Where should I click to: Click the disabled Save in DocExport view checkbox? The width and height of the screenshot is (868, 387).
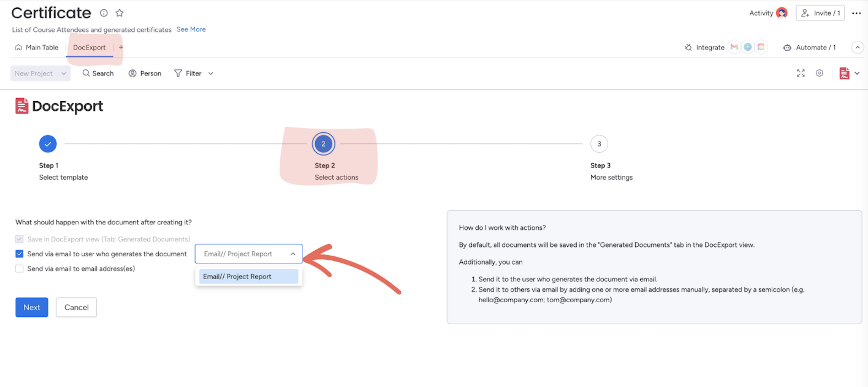coord(19,239)
